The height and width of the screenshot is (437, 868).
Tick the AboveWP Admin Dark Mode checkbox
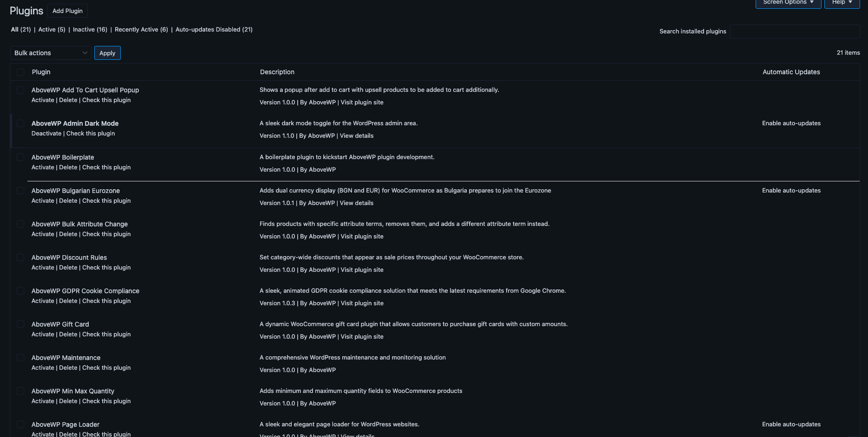tap(20, 123)
